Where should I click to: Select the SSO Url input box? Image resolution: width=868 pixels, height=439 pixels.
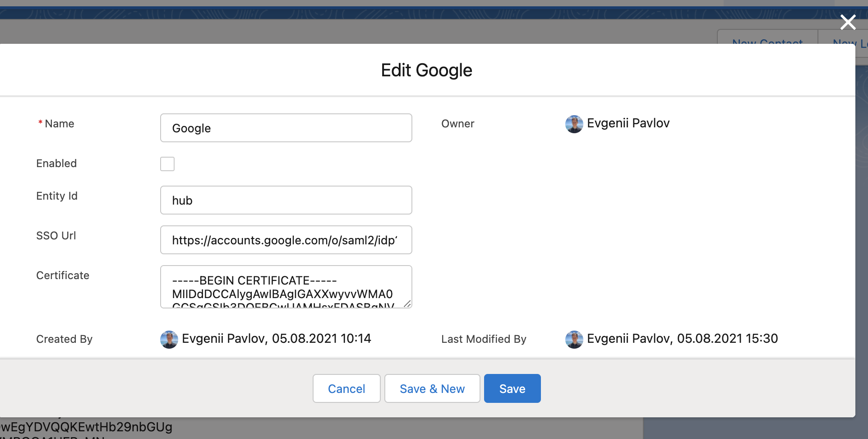click(286, 240)
